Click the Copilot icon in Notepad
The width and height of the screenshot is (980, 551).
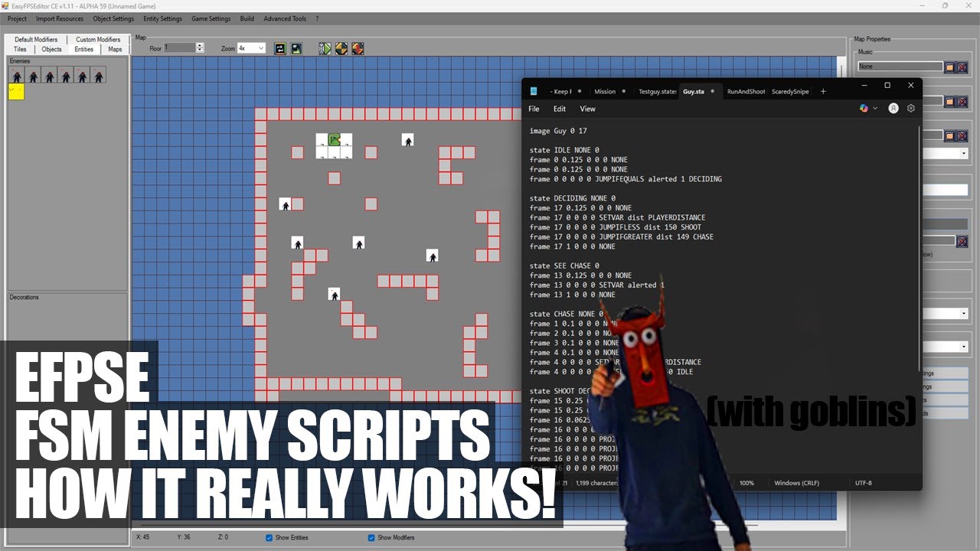864,109
